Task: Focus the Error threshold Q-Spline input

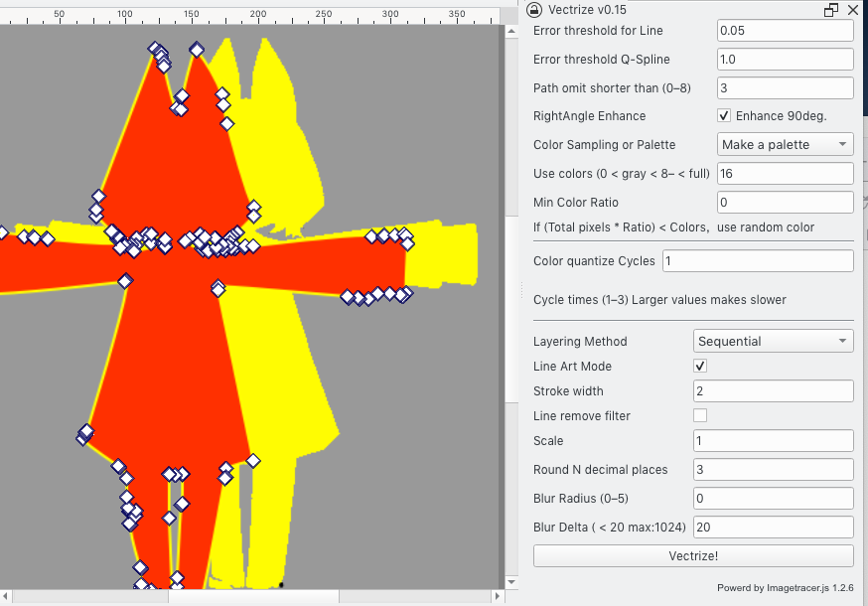Action: [785, 60]
